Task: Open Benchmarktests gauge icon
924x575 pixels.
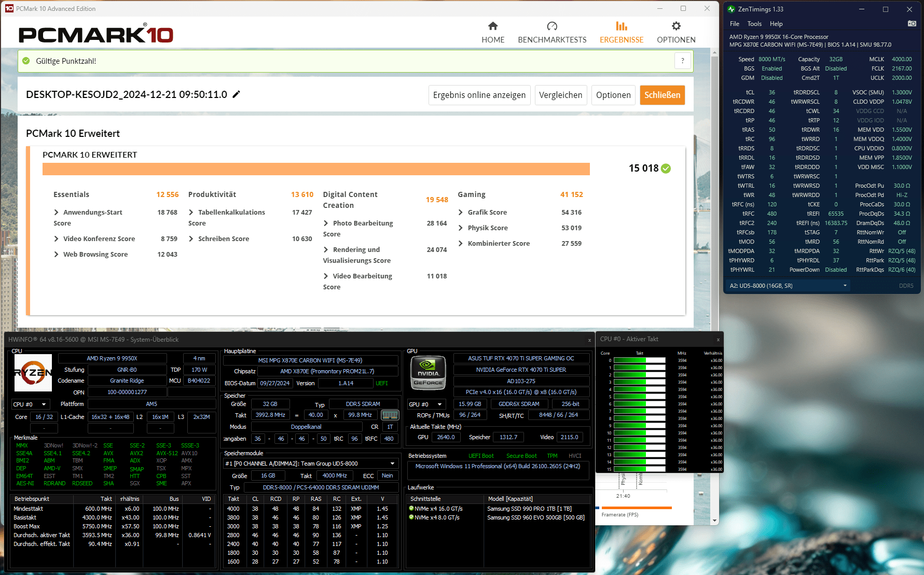Action: 552,26
